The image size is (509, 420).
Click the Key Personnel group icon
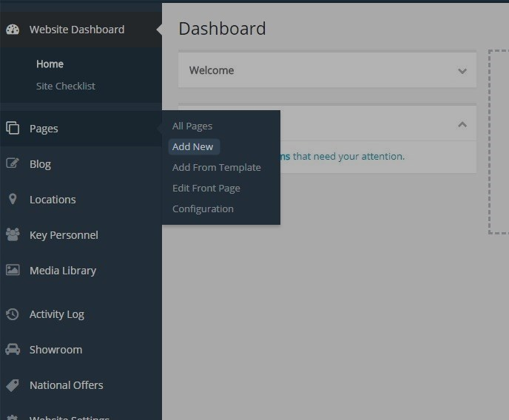(13, 234)
